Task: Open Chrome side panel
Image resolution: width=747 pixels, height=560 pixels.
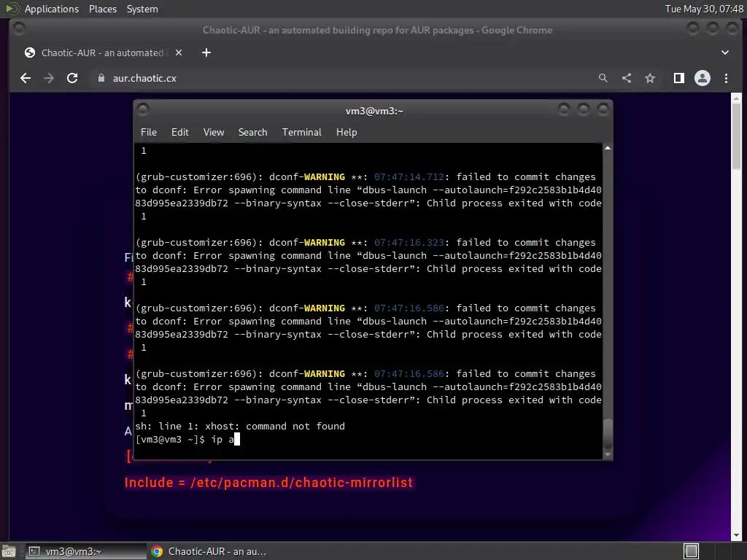Action: click(679, 78)
